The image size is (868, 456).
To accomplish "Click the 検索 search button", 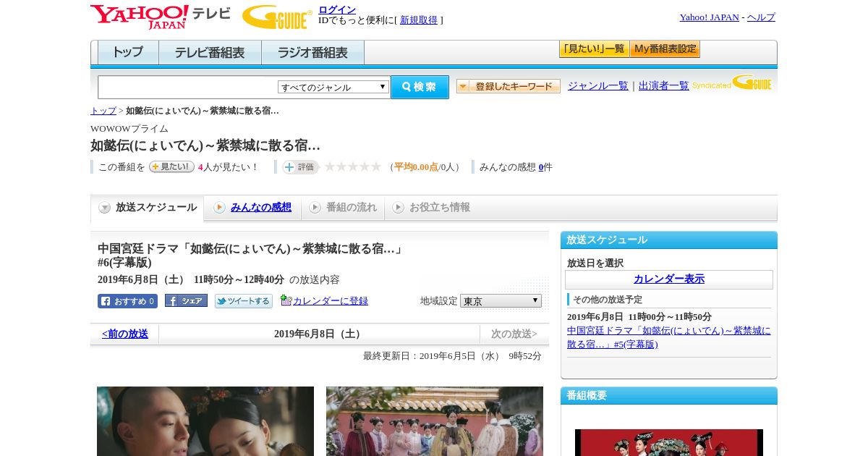I will coord(420,87).
